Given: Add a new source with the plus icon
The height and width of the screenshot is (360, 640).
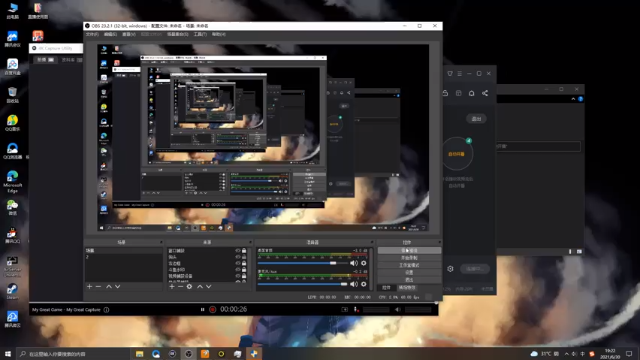Looking at the screenshot, I should [172, 287].
